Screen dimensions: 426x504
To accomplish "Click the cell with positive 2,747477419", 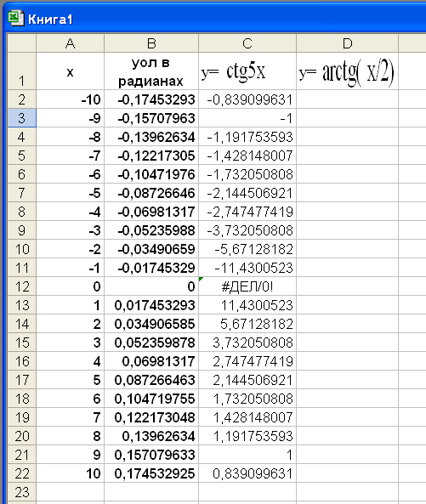I will pyautogui.click(x=247, y=360).
